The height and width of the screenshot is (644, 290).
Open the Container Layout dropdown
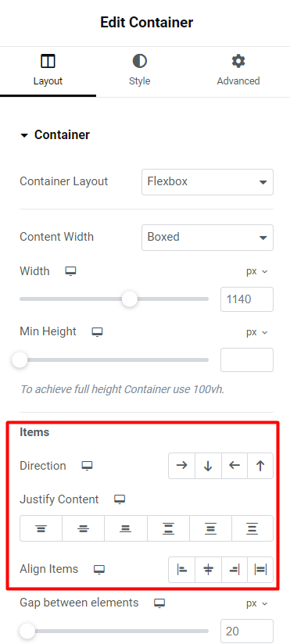point(207,182)
